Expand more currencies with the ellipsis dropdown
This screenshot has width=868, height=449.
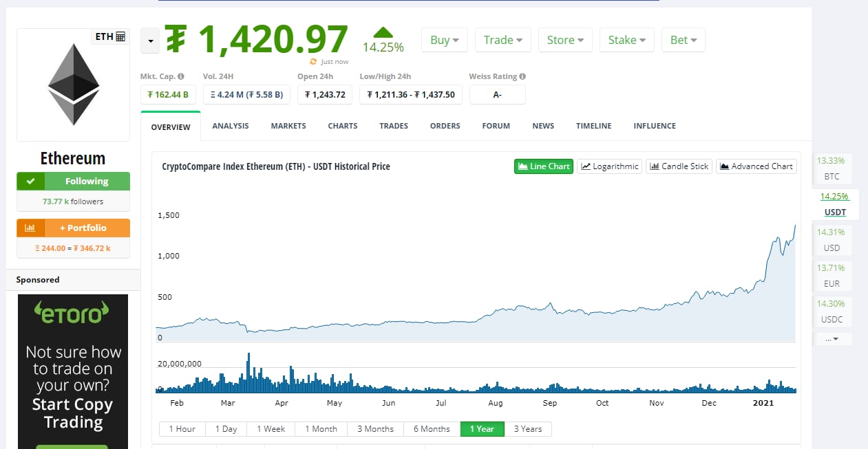pos(832,338)
